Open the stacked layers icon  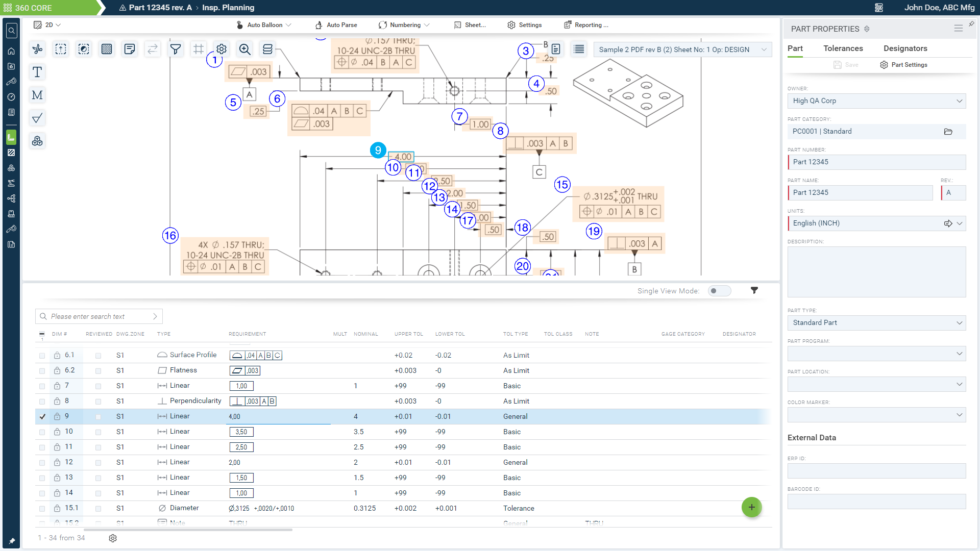pyautogui.click(x=267, y=49)
